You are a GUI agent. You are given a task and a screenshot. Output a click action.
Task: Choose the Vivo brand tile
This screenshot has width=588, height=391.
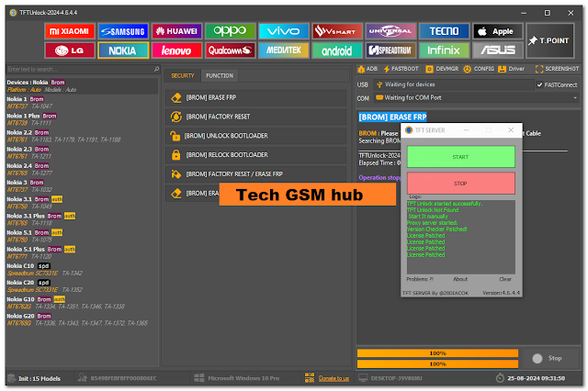click(x=284, y=31)
